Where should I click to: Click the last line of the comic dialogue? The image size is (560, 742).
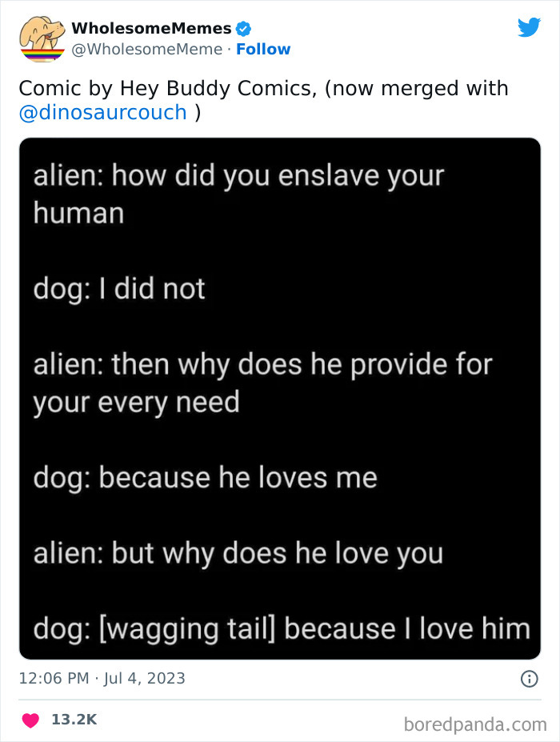280,628
